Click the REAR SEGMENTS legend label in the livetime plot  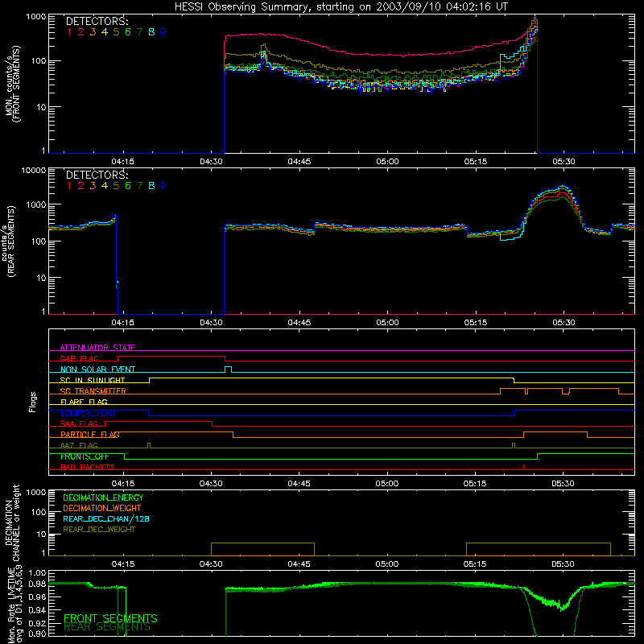(x=107, y=627)
